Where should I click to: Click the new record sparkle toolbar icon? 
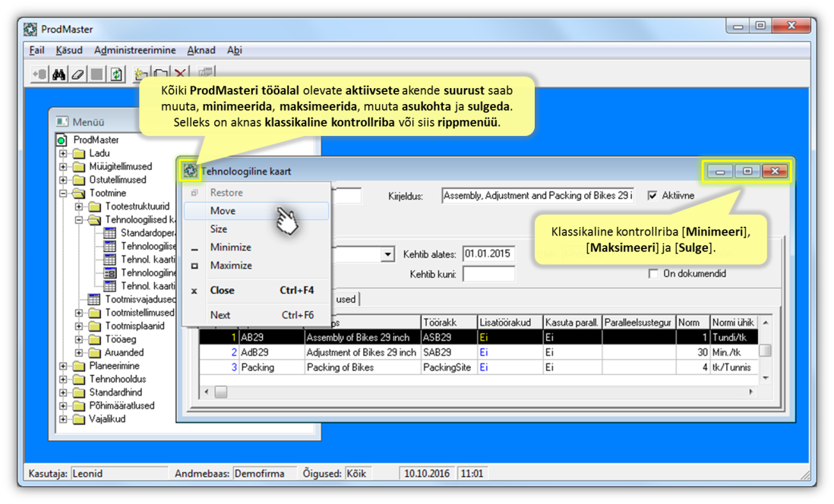click(141, 74)
